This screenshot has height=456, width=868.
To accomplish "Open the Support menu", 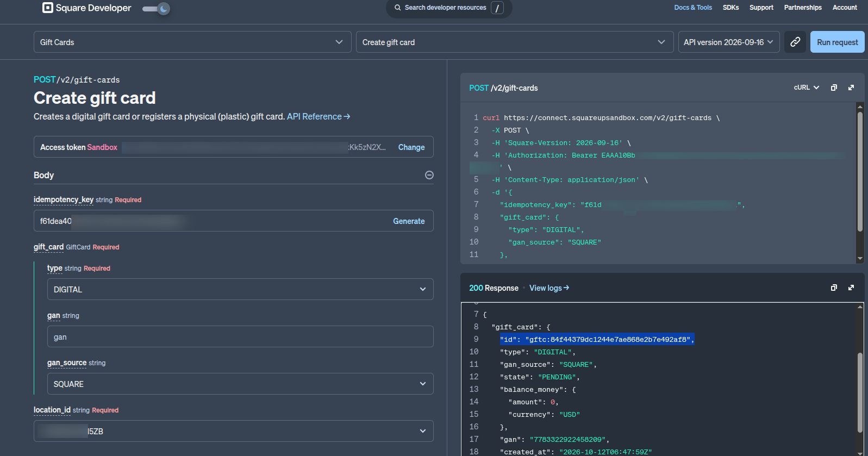I will [761, 8].
